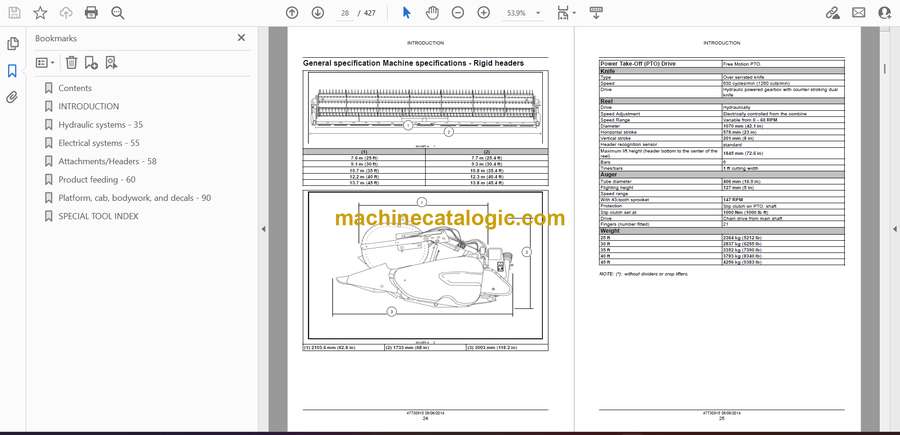Click the Save file icon
The height and width of the screenshot is (435, 900).
coord(14,13)
